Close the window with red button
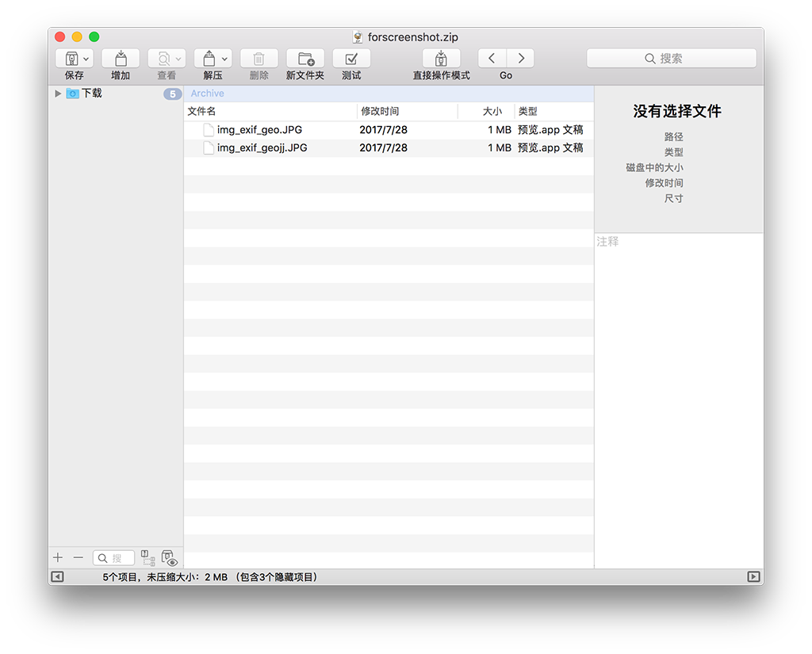Screen dimensions: 812x654 pyautogui.click(x=60, y=36)
